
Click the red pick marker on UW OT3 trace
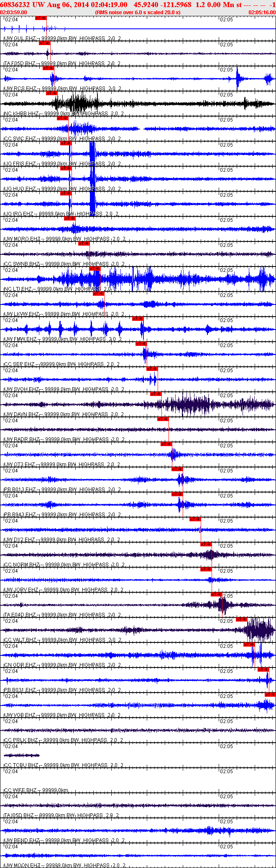pyautogui.click(x=166, y=444)
